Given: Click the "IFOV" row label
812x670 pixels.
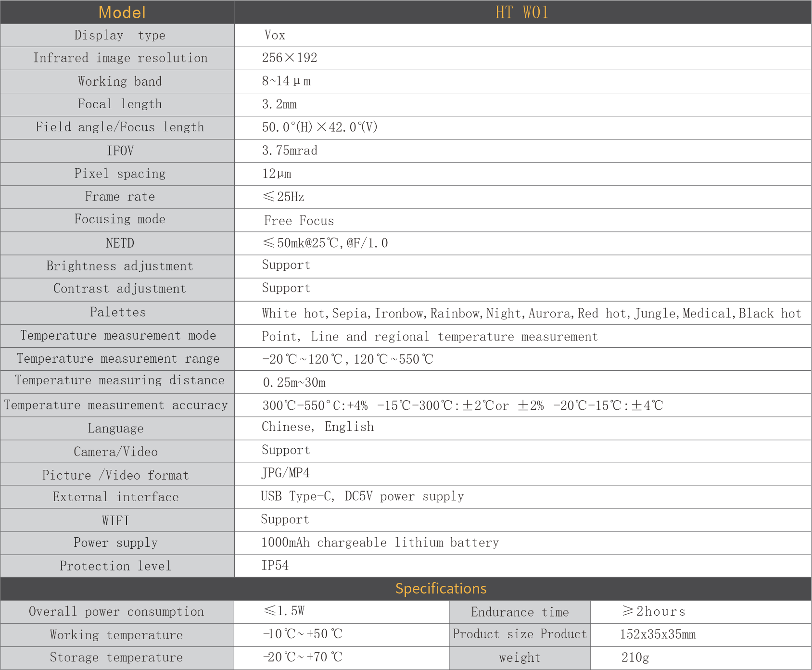Looking at the screenshot, I should (x=120, y=151).
